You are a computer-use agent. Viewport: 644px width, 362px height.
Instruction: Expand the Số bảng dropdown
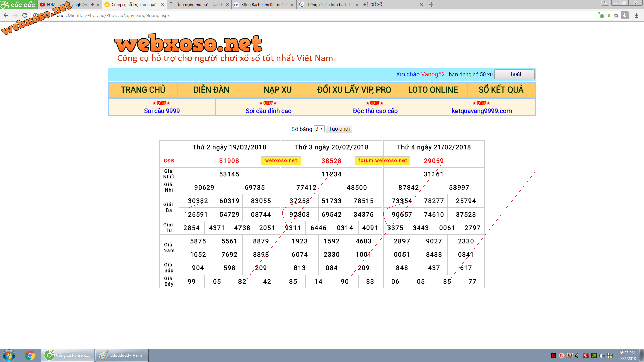(x=319, y=129)
